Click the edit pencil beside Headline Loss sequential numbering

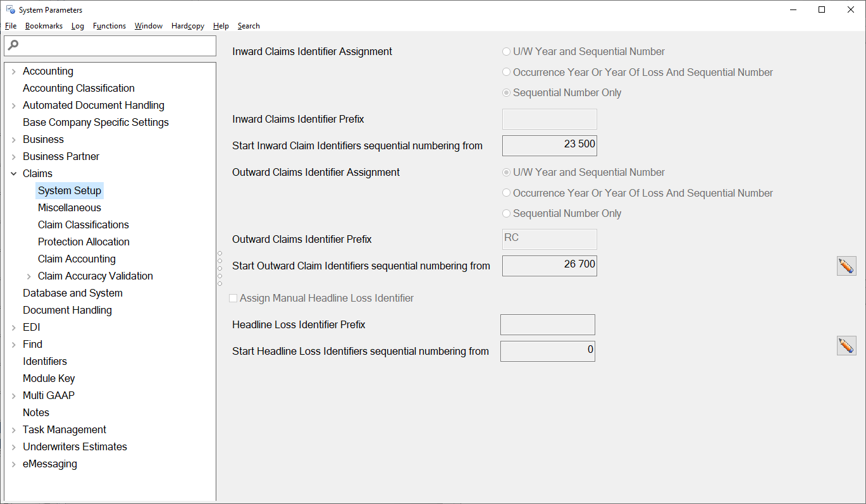pyautogui.click(x=846, y=345)
